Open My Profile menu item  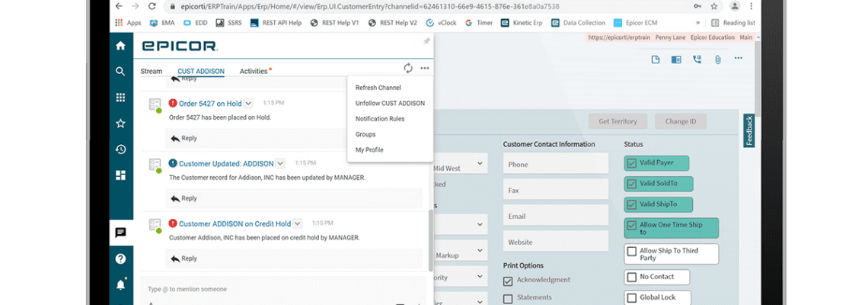coord(369,149)
